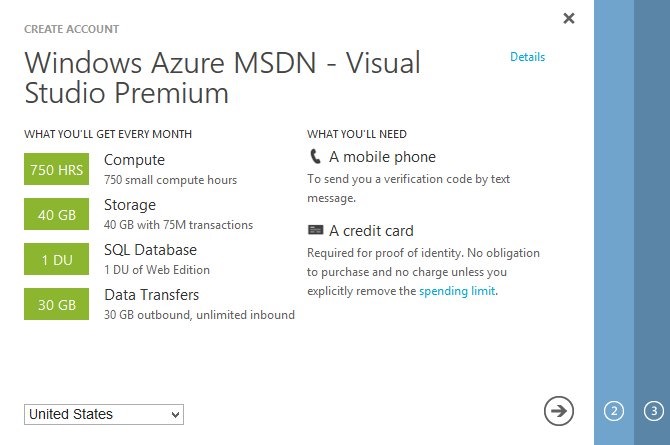Click the credit card icon
This screenshot has height=445, width=670.
(315, 231)
